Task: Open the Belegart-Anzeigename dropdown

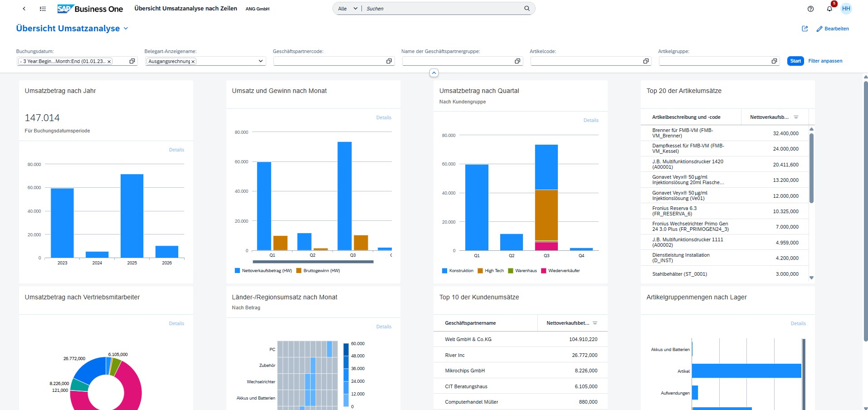Action: tap(261, 61)
